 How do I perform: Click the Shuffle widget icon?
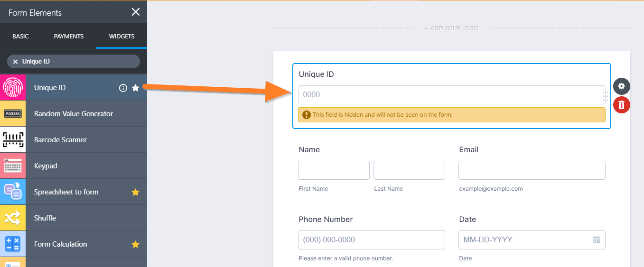pyautogui.click(x=13, y=218)
